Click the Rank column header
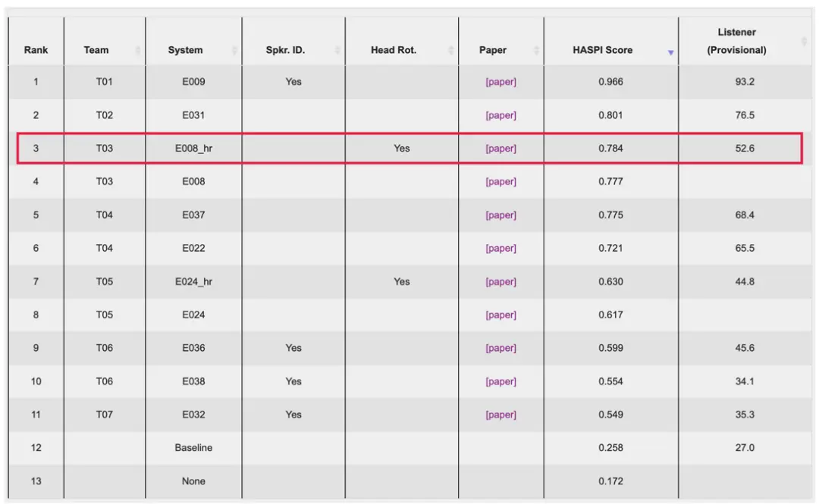The width and height of the screenshot is (819, 504). (36, 50)
